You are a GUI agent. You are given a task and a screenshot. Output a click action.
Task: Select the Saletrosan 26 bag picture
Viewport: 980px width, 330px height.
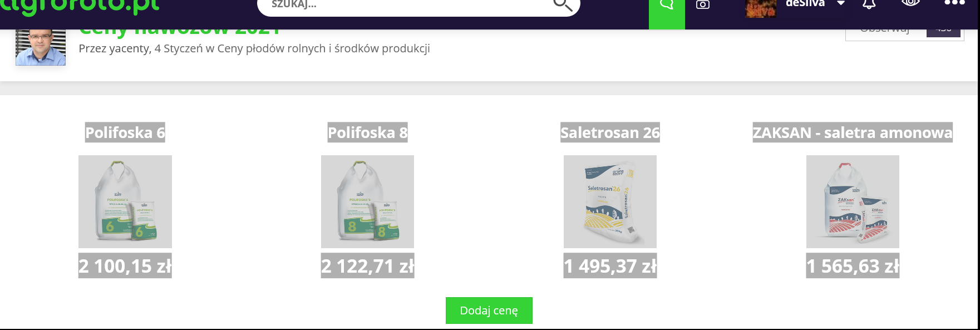click(610, 201)
